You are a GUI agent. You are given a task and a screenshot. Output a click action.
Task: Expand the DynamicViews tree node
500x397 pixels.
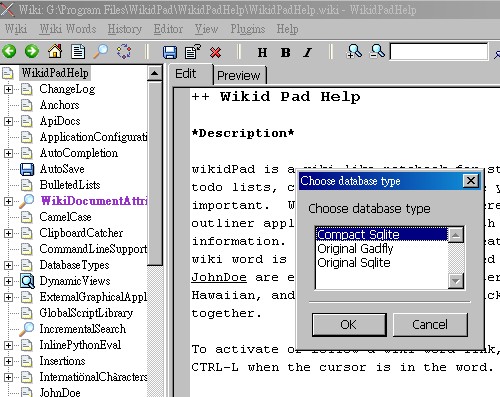tap(8, 281)
